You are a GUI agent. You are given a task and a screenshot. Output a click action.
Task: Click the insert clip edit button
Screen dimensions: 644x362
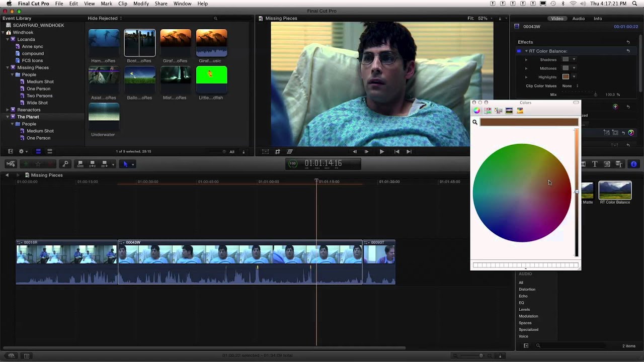point(92,164)
